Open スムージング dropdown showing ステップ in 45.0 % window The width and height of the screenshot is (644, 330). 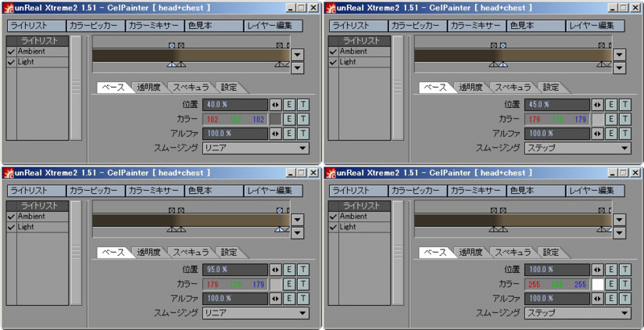coord(577,148)
